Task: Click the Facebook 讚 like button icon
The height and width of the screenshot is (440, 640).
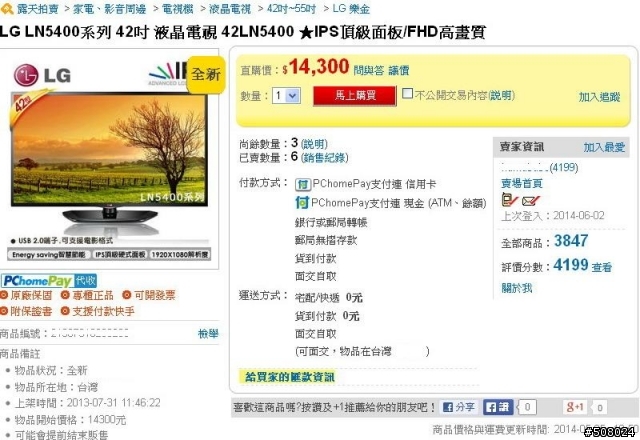Action: click(x=498, y=407)
